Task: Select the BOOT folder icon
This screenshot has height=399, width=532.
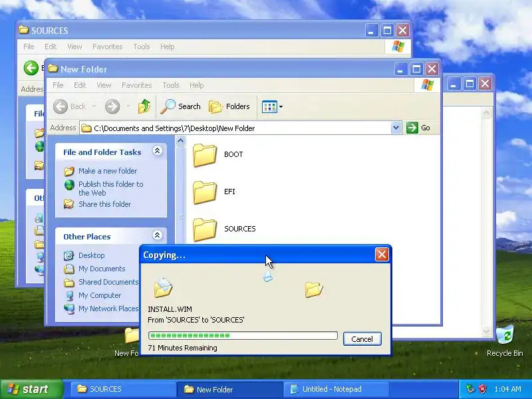Action: pyautogui.click(x=205, y=155)
